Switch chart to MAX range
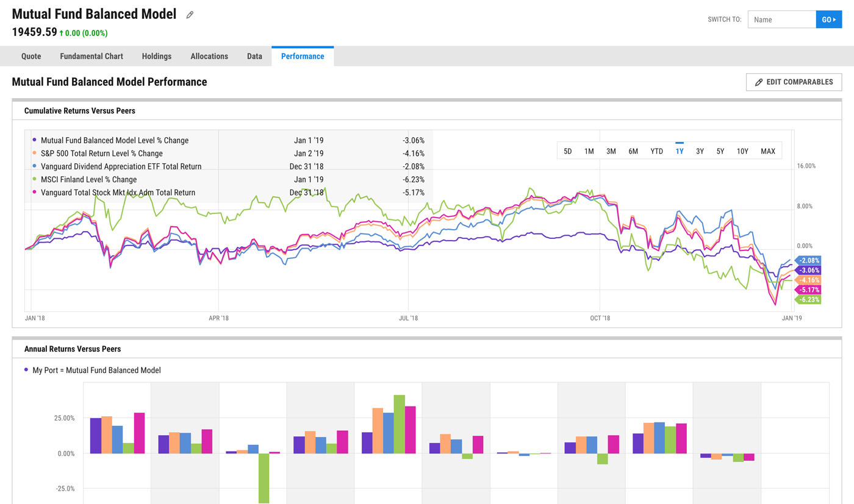 [x=767, y=151]
